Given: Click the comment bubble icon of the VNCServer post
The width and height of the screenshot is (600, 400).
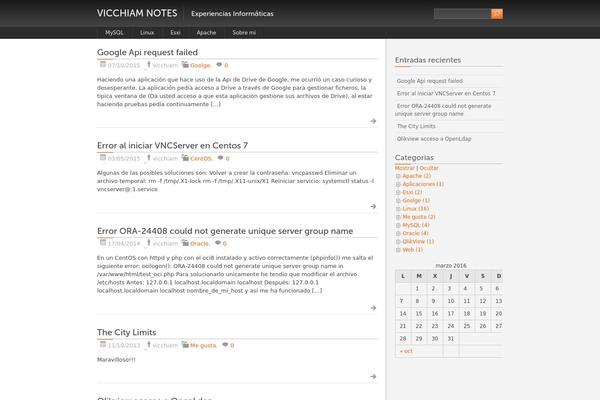Looking at the screenshot, I should pyautogui.click(x=220, y=158).
